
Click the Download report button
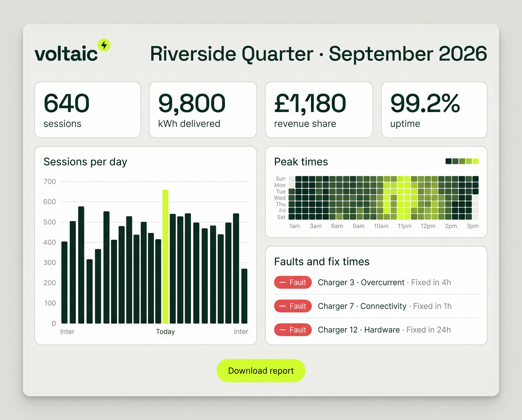pyautogui.click(x=261, y=371)
